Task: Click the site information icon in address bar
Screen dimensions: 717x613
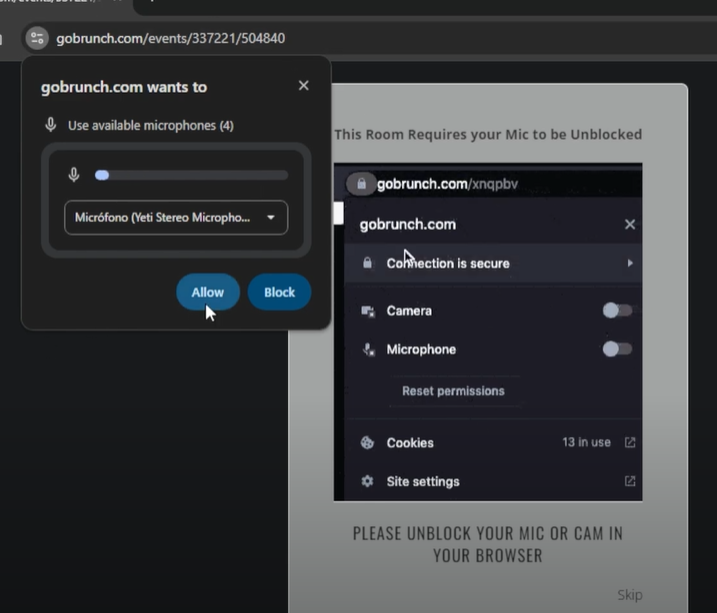Action: tap(37, 38)
